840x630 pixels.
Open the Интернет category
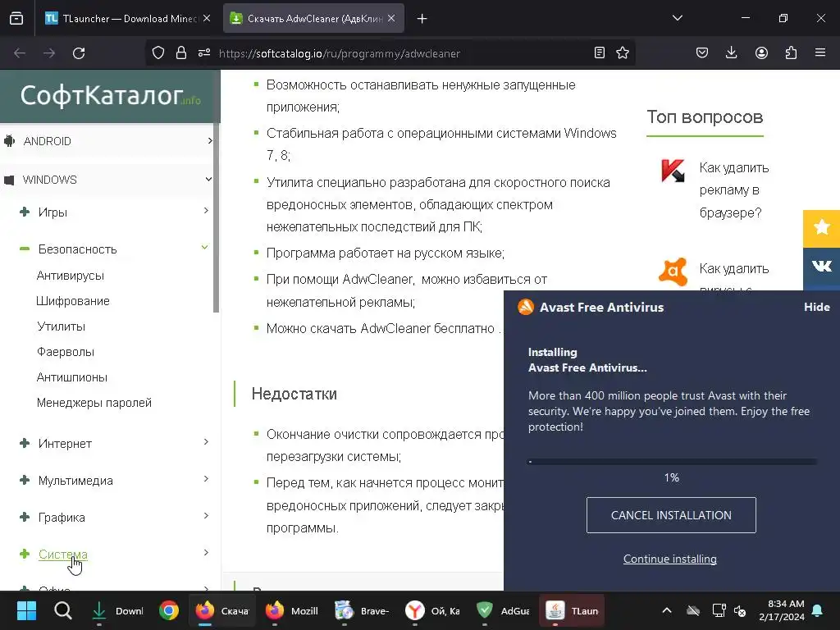pos(65,444)
